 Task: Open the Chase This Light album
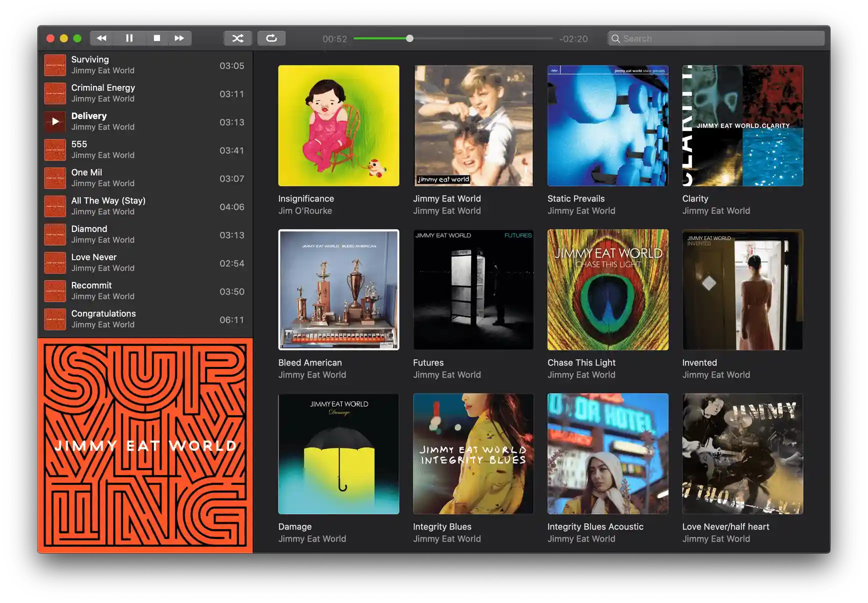click(608, 289)
